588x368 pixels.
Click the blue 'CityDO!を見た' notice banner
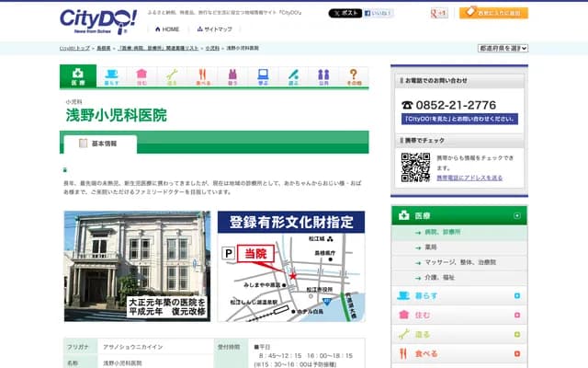pos(459,119)
